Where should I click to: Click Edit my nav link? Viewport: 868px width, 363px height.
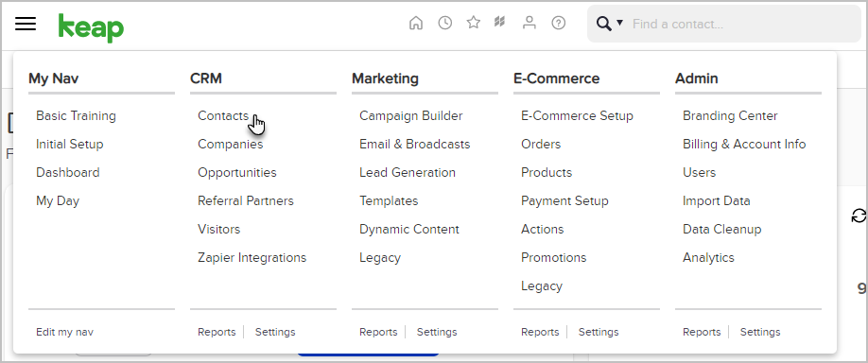tap(64, 332)
